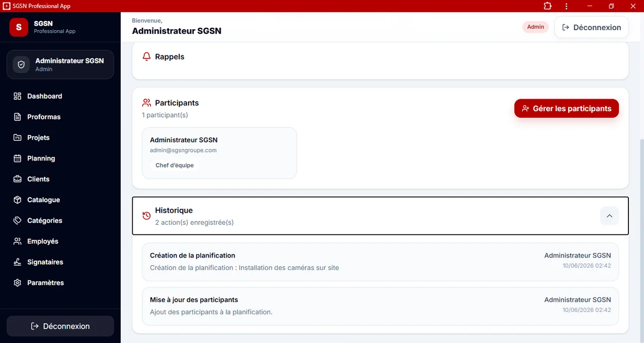
Task: Open the Catégories menu item
Action: pyautogui.click(x=60, y=220)
